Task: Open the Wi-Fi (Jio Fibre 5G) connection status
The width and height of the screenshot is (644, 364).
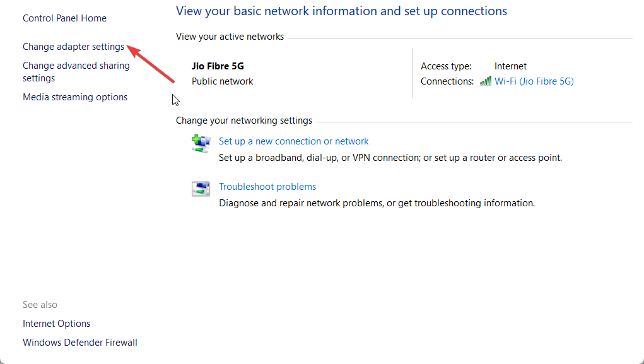Action: point(534,81)
